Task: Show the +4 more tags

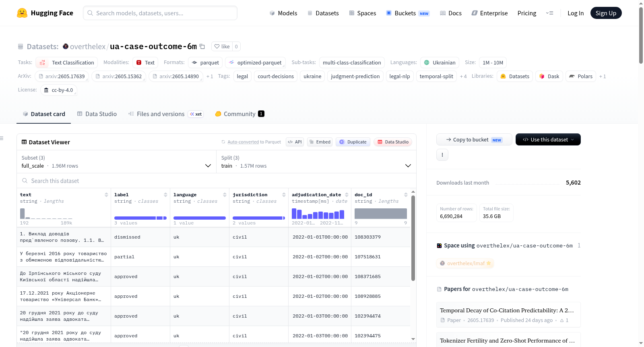Action: tap(463, 76)
